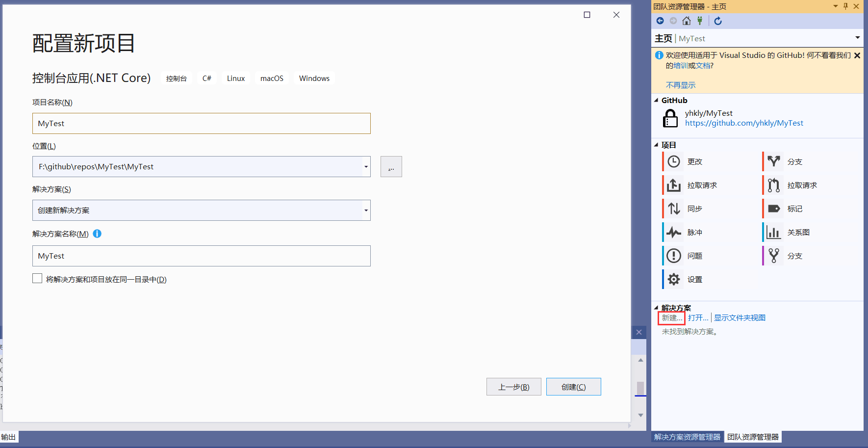This screenshot has width=868, height=448.
Task: Click 新建... solution link
Action: pos(672,318)
